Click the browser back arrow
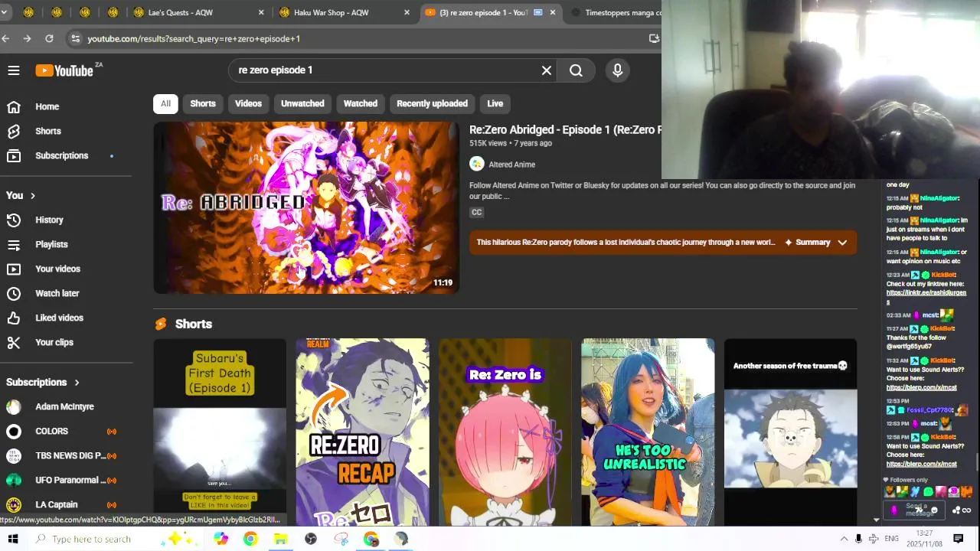 pos(5,38)
